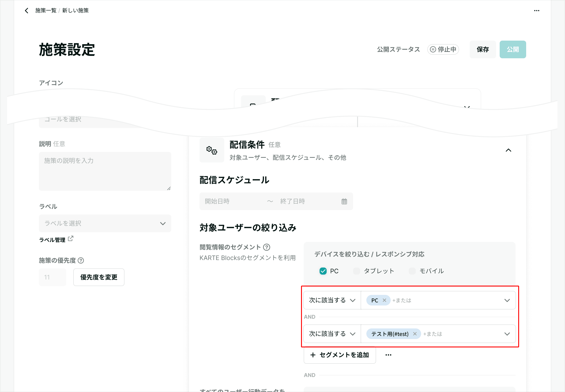Click +または after テスト用(#test) tag
Viewport: 565px width, 392px height.
coord(432,334)
